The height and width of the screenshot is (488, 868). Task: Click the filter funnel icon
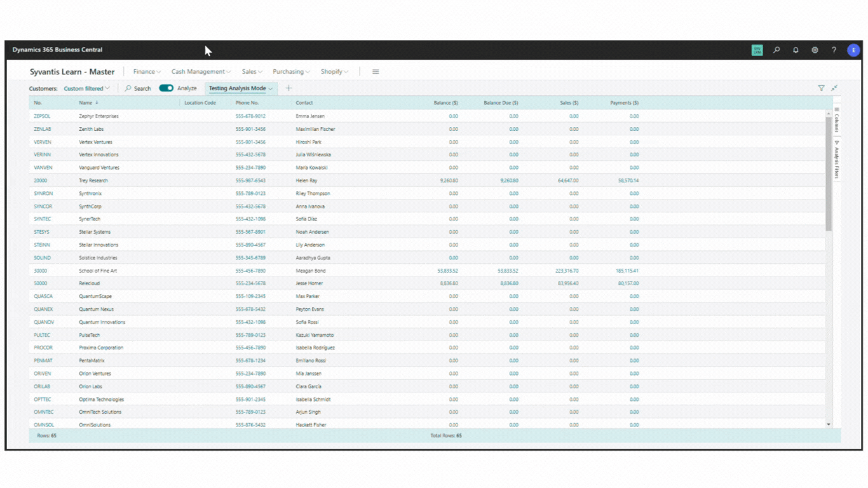pyautogui.click(x=821, y=88)
